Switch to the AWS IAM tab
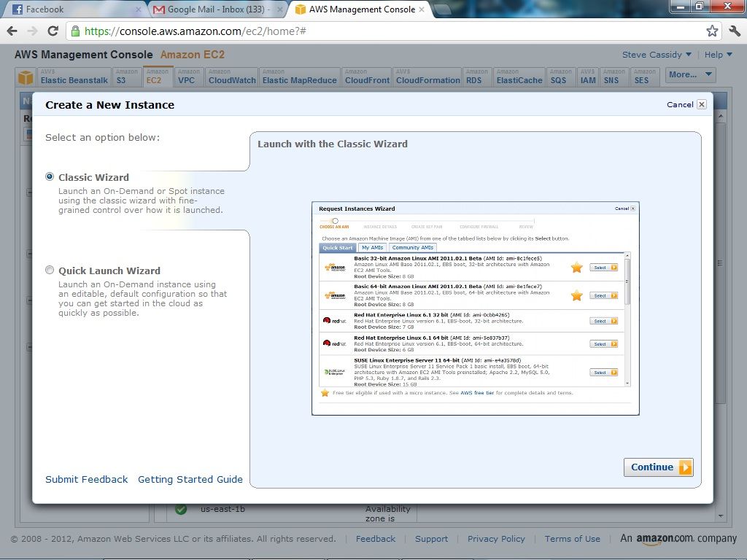 tap(588, 77)
